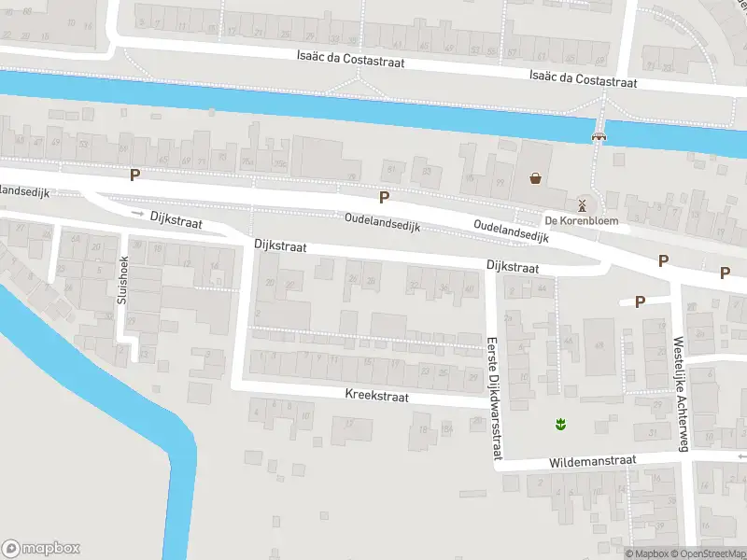Click building number 48 on the map

pyautogui.click(x=599, y=345)
